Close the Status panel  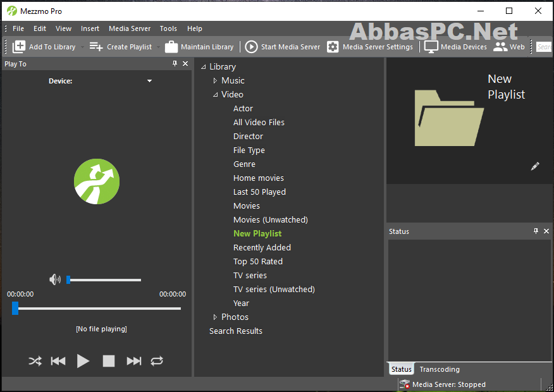(546, 231)
